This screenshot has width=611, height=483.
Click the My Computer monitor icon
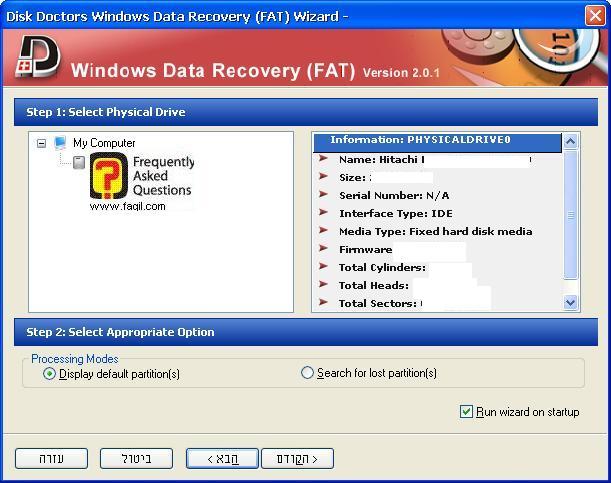point(60,143)
